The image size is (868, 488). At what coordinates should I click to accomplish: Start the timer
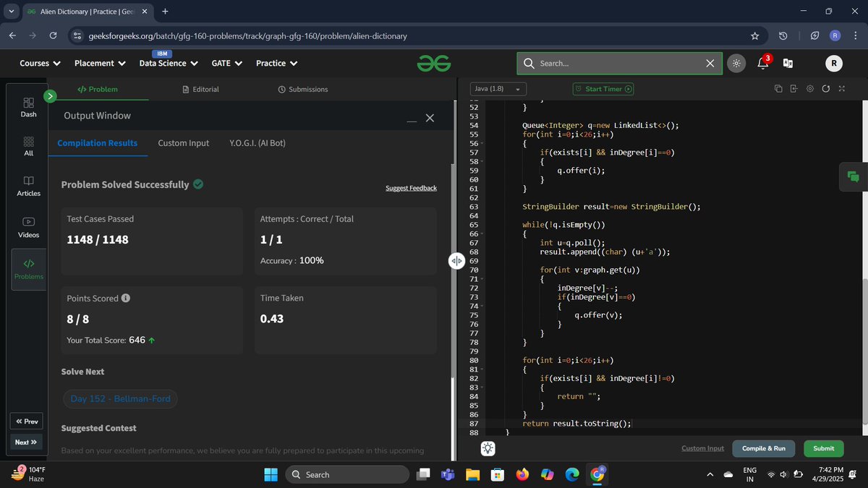click(603, 89)
